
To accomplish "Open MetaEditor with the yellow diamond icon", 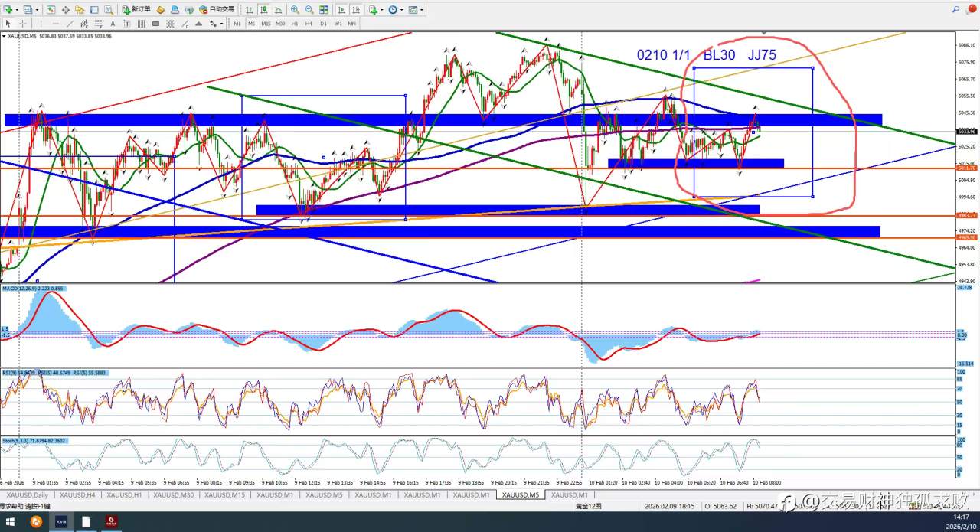I will [x=161, y=10].
